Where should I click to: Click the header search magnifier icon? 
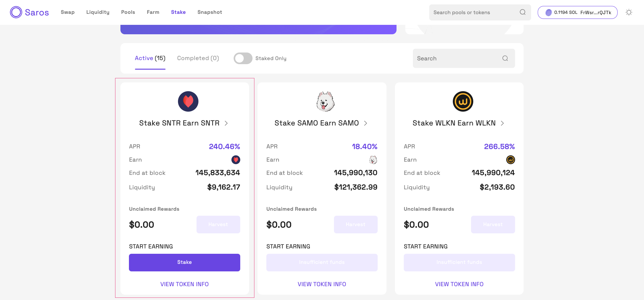(x=523, y=12)
